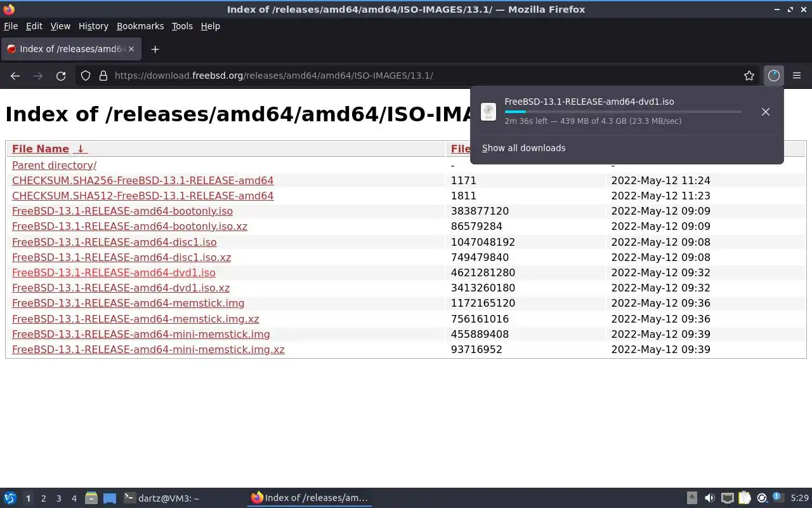Select the Index of /releases tab
This screenshot has height=508, width=812.
71,49
